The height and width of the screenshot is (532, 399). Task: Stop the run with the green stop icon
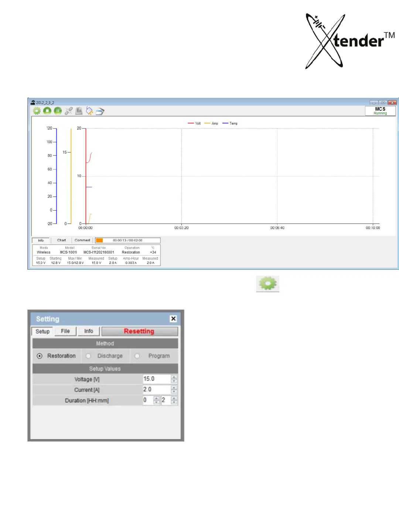pyautogui.click(x=47, y=111)
